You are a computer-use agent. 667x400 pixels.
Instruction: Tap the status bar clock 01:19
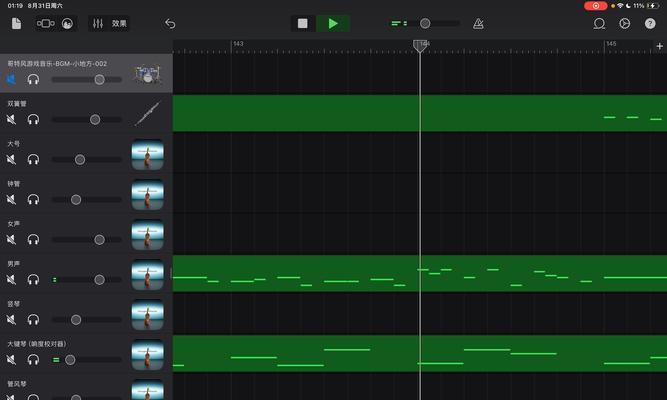click(15, 6)
